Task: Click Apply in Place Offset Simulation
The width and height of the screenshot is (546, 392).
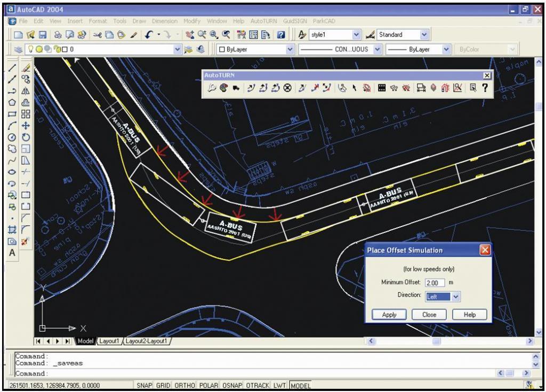Action: click(389, 314)
